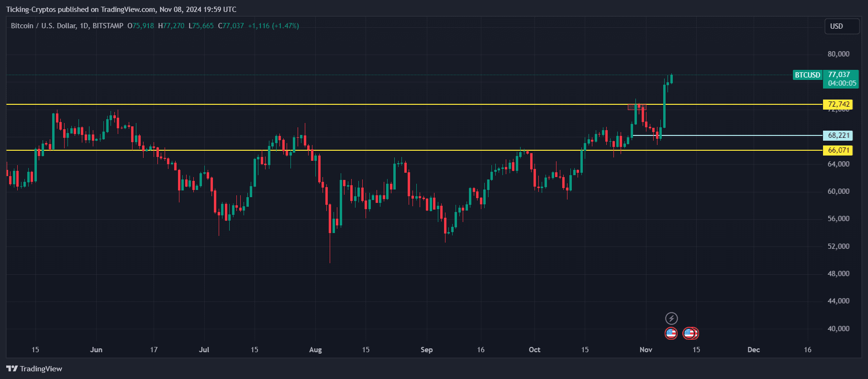Image resolution: width=868 pixels, height=379 pixels.
Task: Click the low value L75,665
Action: [201, 26]
